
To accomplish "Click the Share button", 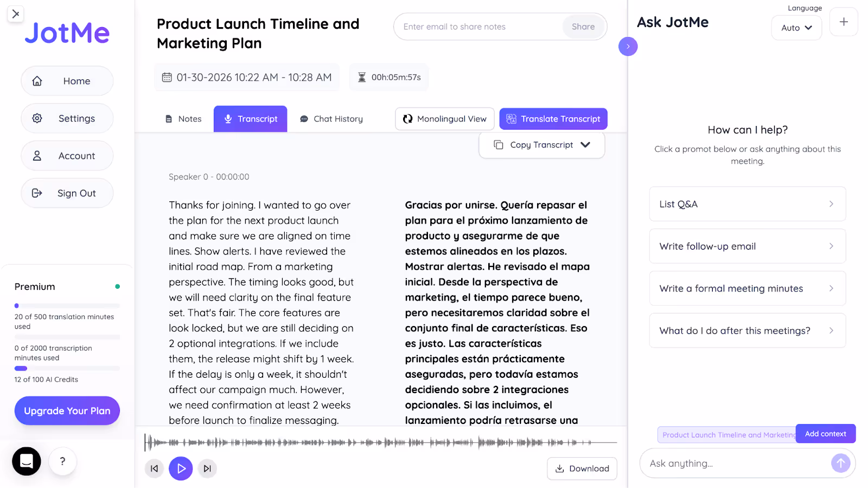I will (x=583, y=27).
